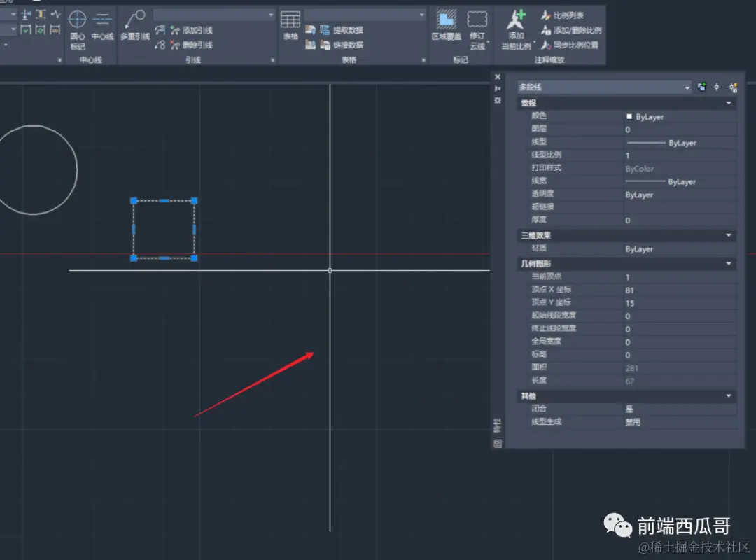
Task: Open quick select in properties panel
Action: coord(733,87)
